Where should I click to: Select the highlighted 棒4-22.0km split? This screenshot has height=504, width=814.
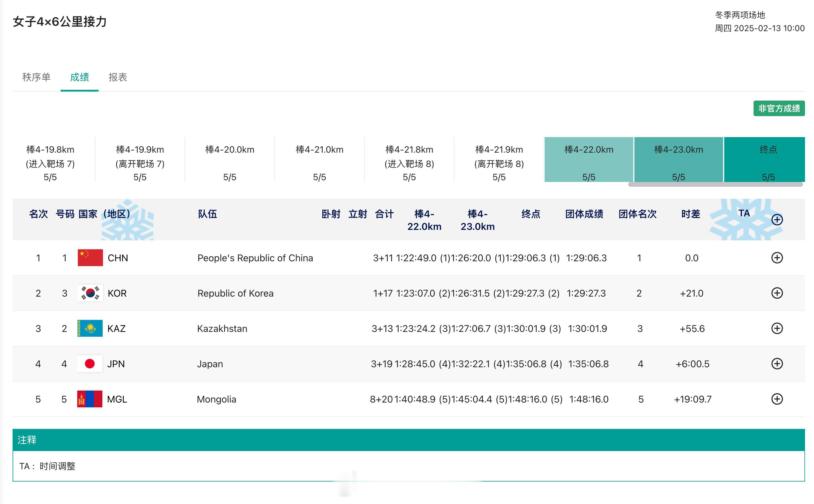(589, 160)
